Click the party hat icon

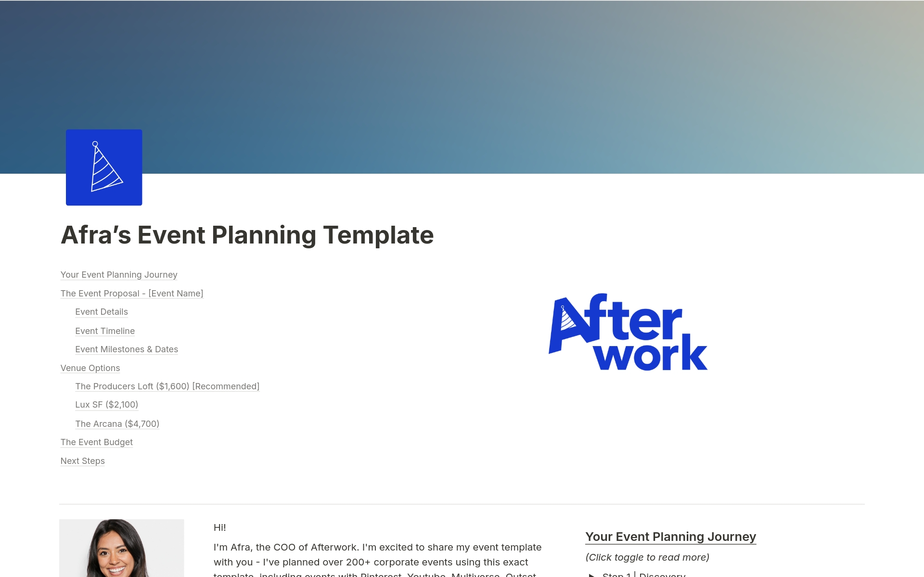(x=104, y=167)
